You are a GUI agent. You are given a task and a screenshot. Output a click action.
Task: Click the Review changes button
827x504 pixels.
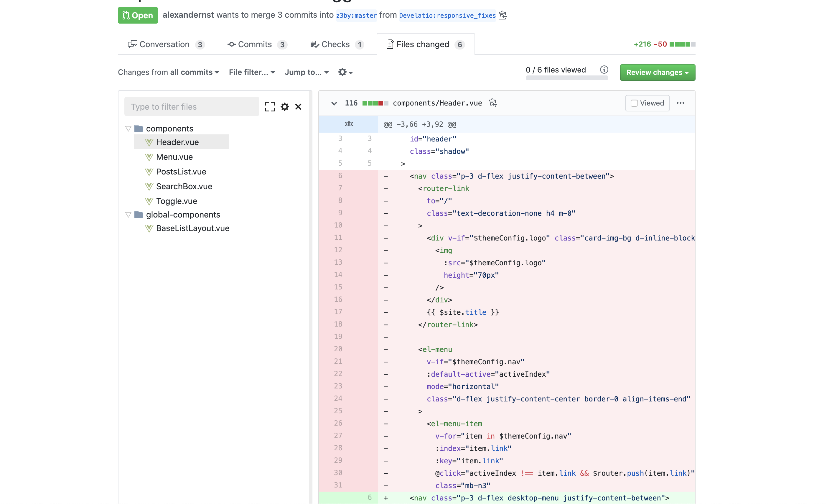pos(657,72)
